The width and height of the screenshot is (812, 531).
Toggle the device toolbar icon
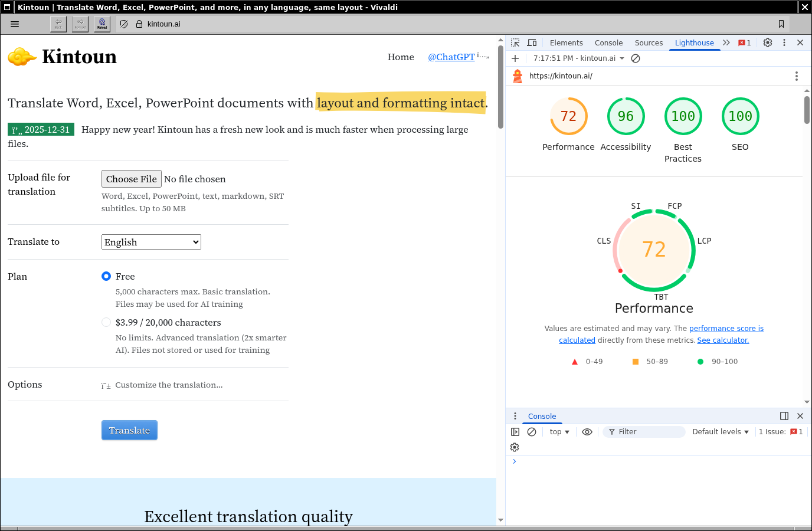click(532, 42)
